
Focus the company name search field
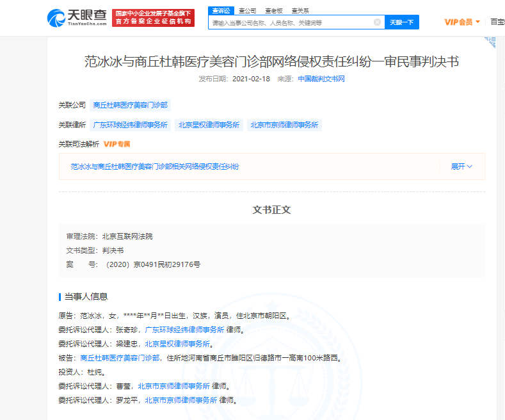[291, 22]
